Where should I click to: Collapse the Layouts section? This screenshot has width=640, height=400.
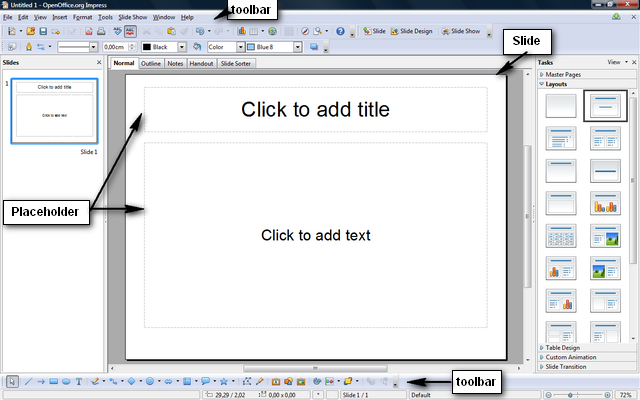click(587, 84)
